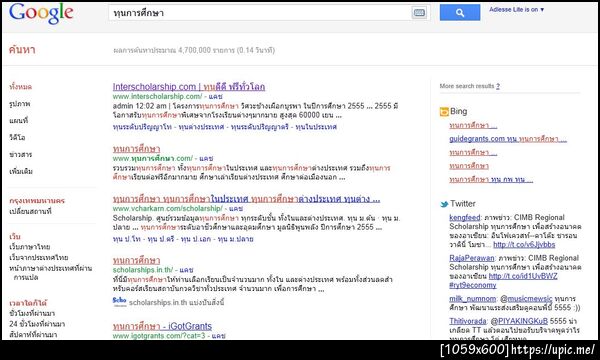Select the ข่าวสาร news filter
Screen dimensions: 600x360
click(x=21, y=154)
